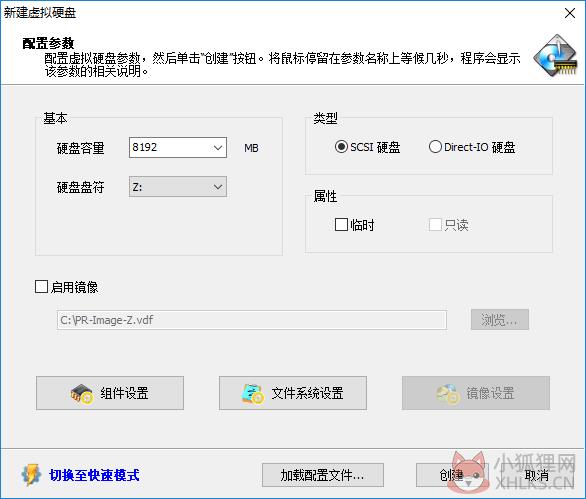Click the 切换至快速模式 link

pos(94,475)
